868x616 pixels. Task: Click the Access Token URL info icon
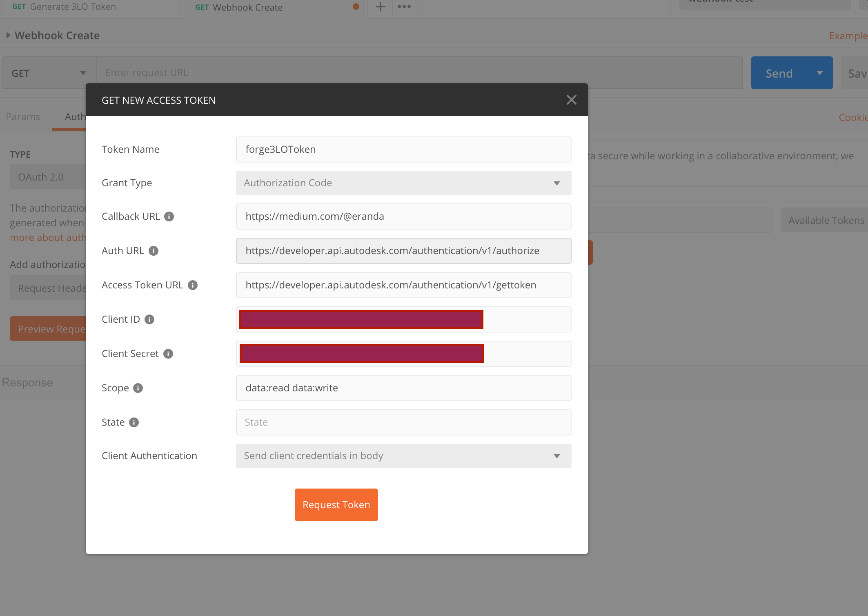click(x=193, y=285)
